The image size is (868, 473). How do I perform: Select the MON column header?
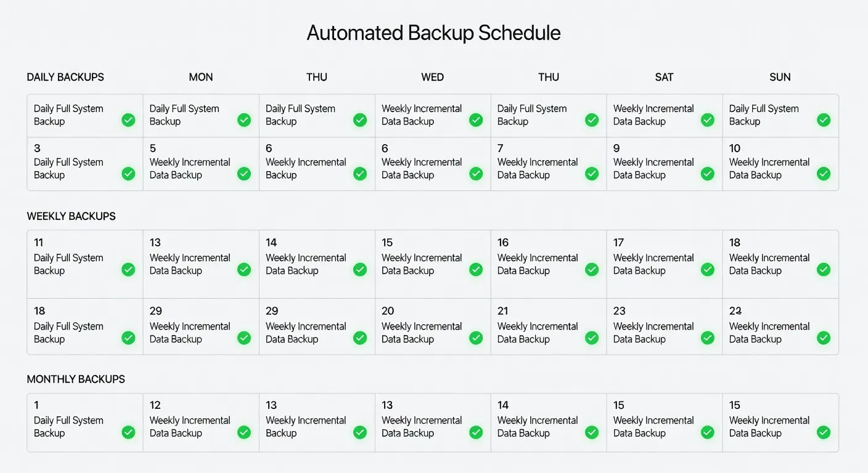(x=200, y=77)
